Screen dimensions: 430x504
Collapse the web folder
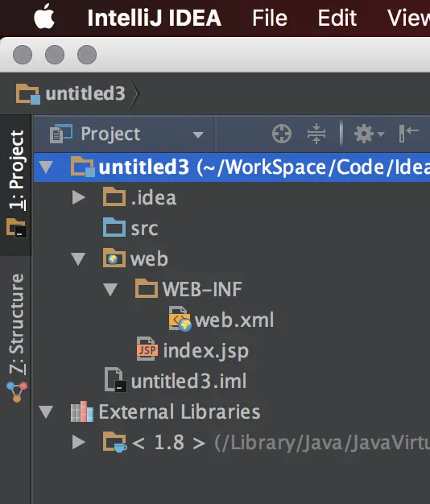[x=78, y=258]
